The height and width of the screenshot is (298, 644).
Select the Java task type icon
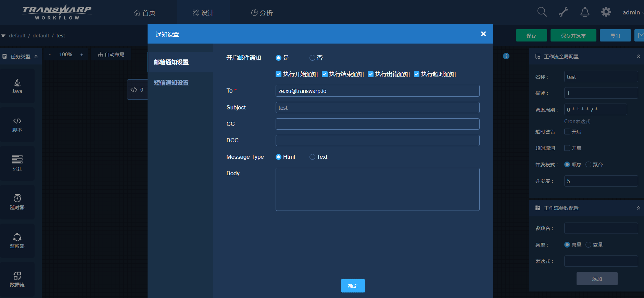(x=17, y=86)
